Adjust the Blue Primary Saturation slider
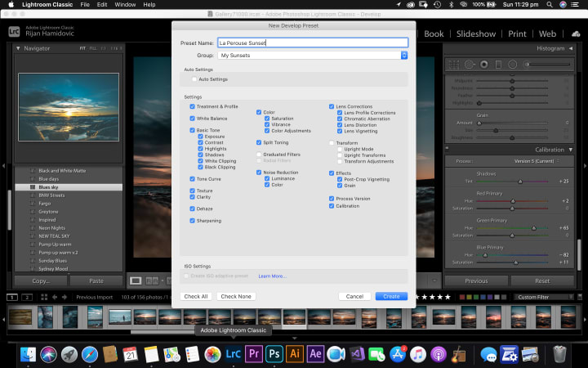 click(516, 263)
